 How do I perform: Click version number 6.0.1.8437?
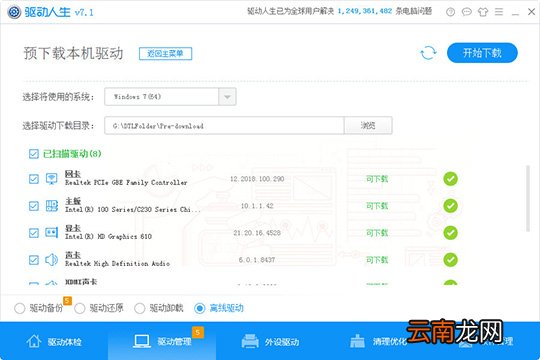257,260
